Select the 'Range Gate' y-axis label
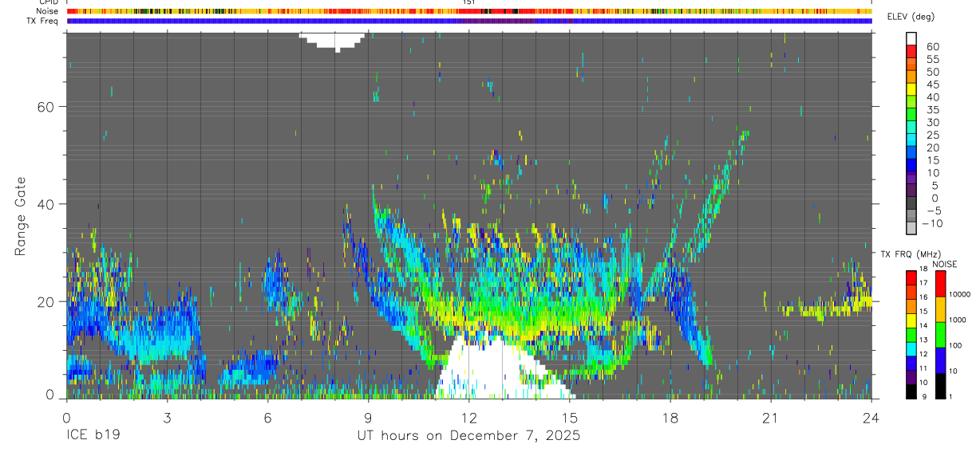Screen dimensions: 980x452 point(20,217)
